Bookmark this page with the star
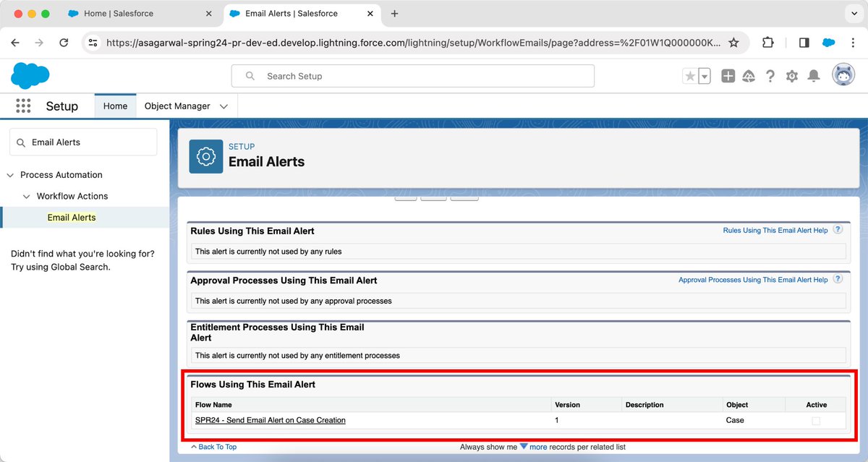The width and height of the screenshot is (868, 462). [733, 43]
